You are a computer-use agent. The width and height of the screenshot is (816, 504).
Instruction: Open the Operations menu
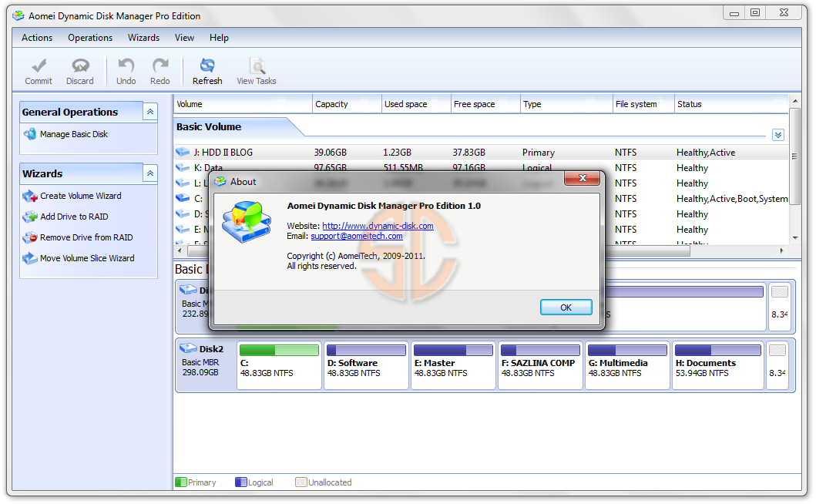pos(90,38)
